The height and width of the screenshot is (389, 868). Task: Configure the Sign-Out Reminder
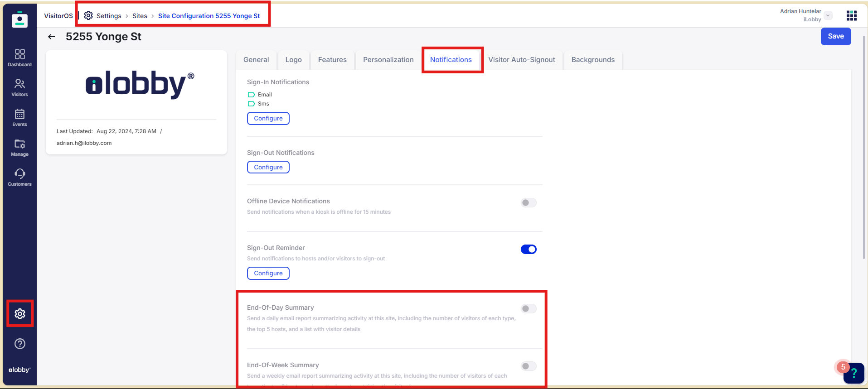point(268,273)
